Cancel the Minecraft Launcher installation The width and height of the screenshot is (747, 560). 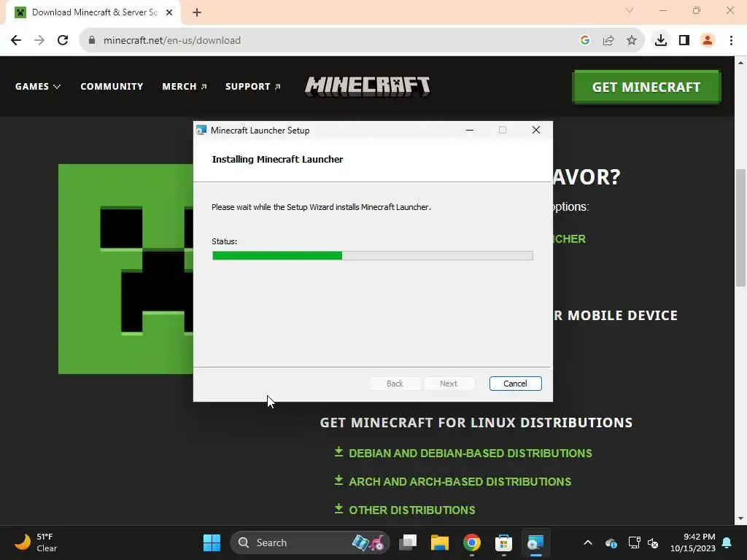pyautogui.click(x=515, y=384)
